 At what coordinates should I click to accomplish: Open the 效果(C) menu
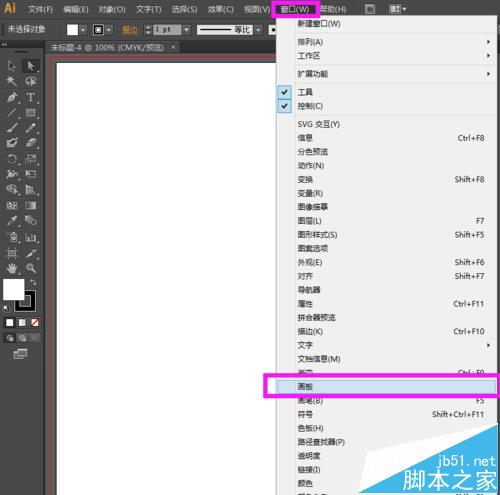click(x=220, y=9)
